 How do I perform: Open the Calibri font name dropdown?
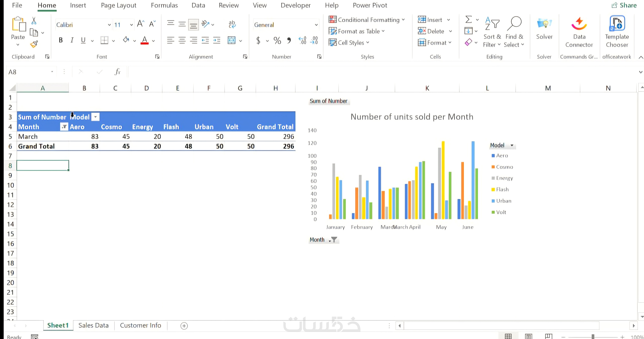[x=109, y=25]
